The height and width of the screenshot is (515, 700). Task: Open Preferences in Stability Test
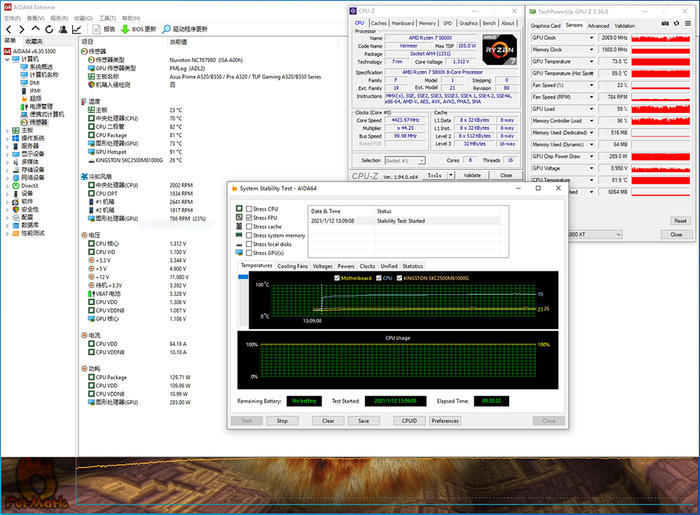coord(445,421)
